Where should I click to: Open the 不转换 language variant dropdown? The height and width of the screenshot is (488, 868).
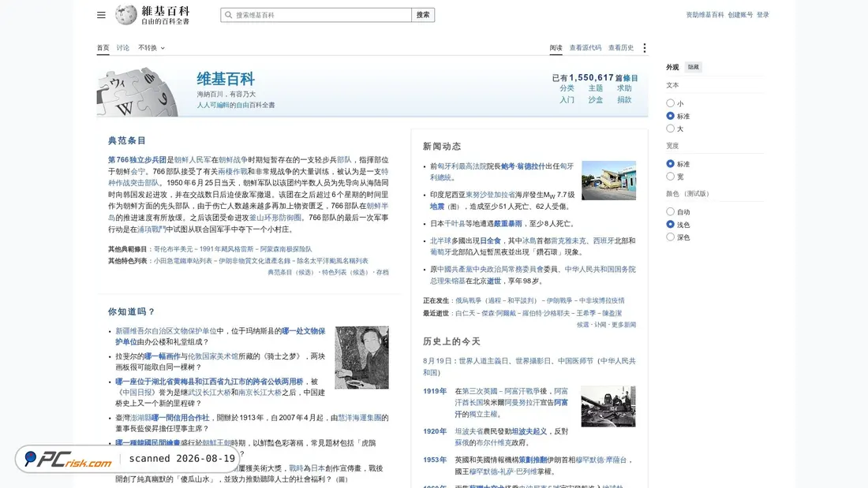click(152, 48)
